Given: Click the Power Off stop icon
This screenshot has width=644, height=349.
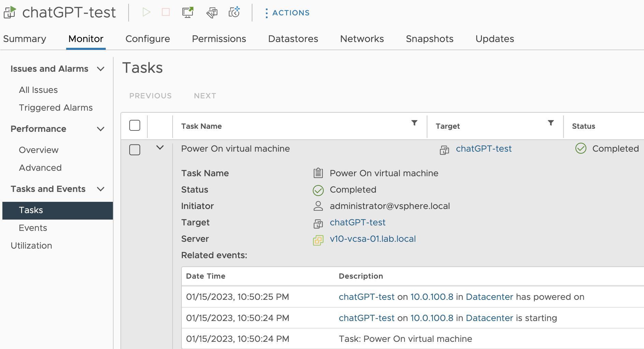Looking at the screenshot, I should [x=166, y=13].
